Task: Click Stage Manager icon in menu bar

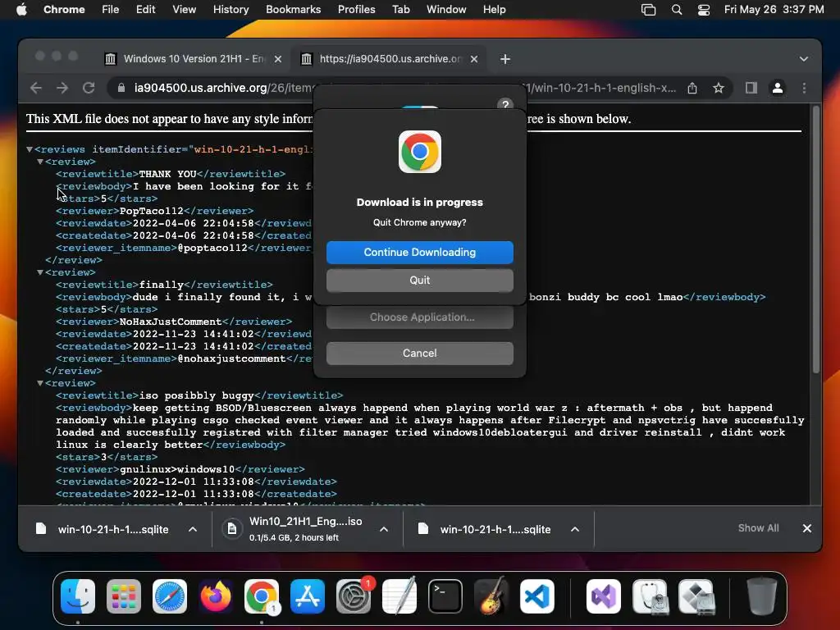Action: pos(648,9)
